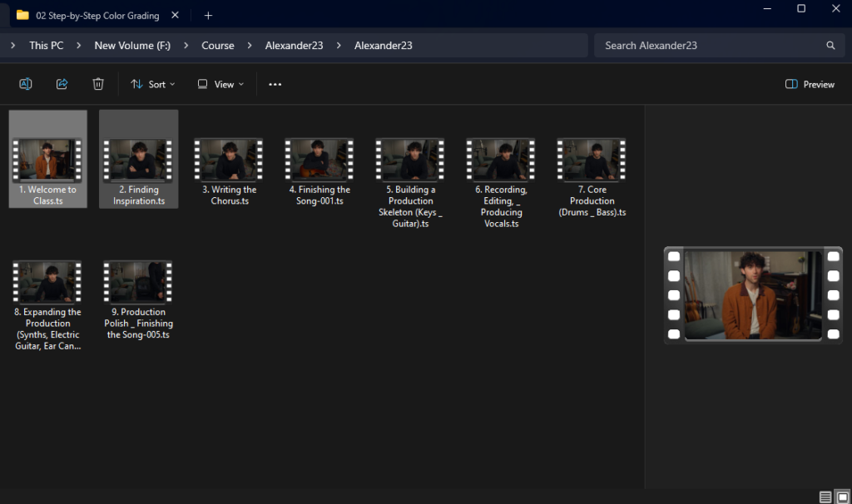This screenshot has width=852, height=504.
Task: Click the Search Alexander23 field
Action: click(x=707, y=46)
